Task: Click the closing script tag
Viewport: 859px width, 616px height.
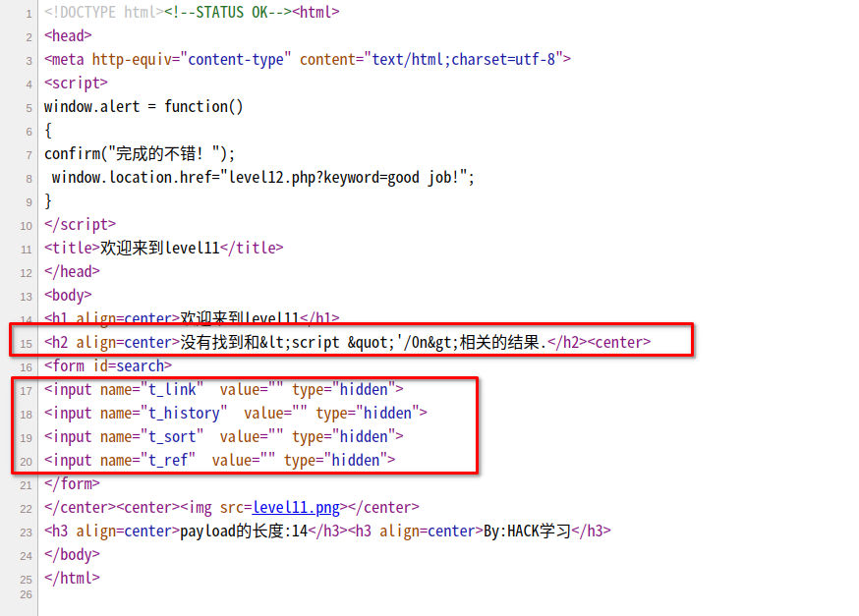Action: click(x=80, y=225)
